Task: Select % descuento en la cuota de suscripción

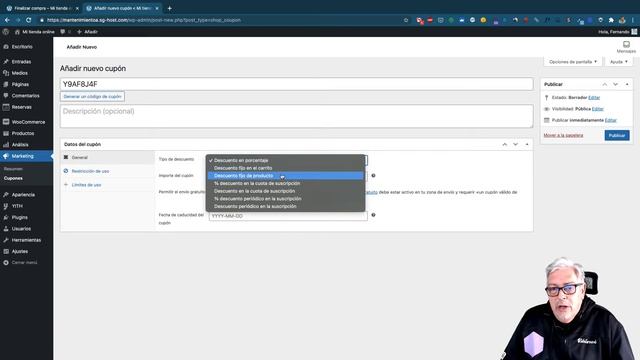Action: click(x=285, y=183)
